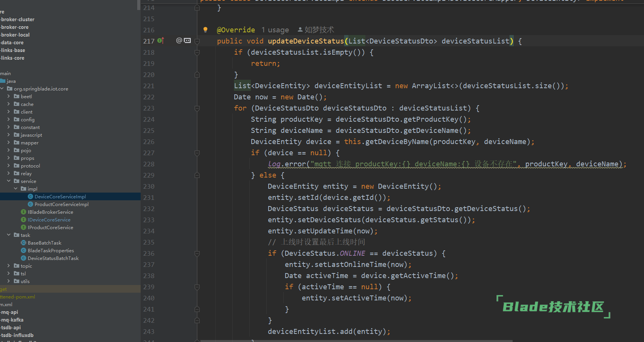Screen dimensions: 644x342
Task: Collapse the service folder in project tree
Action: tap(9, 181)
